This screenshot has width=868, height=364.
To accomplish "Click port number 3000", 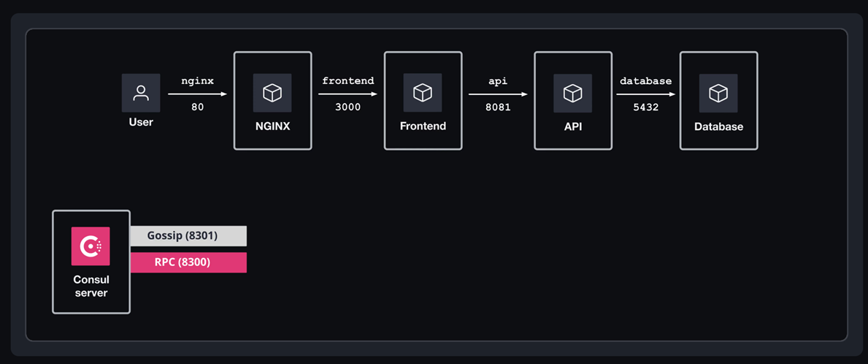I will [x=348, y=107].
